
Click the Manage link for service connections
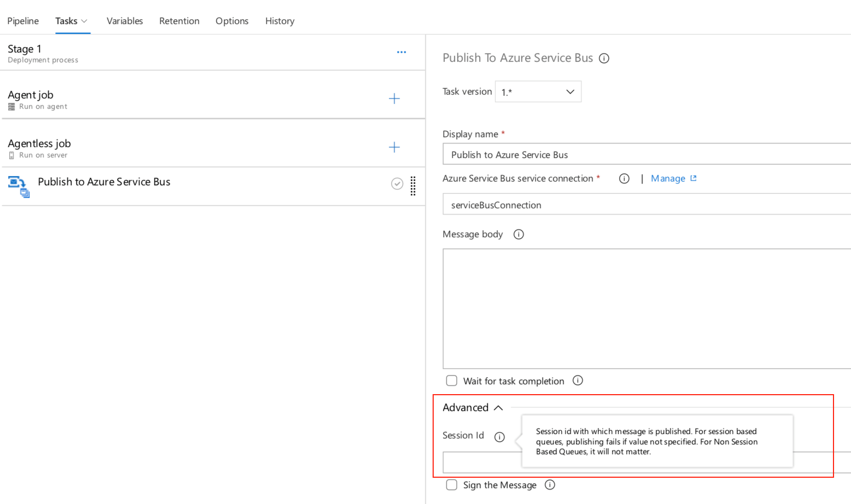click(668, 178)
